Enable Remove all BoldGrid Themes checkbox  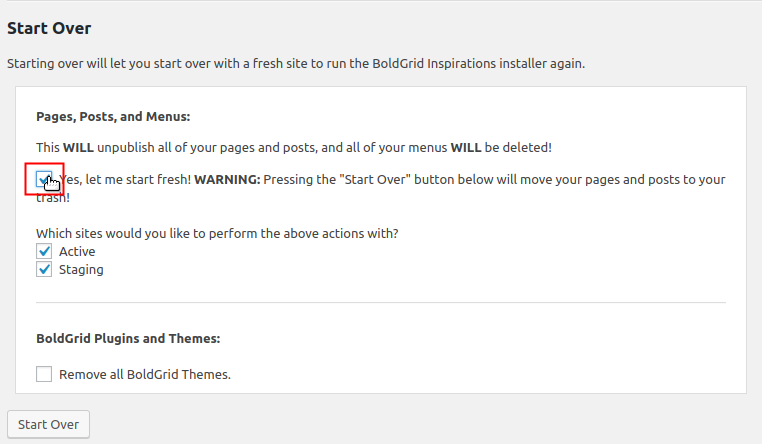click(44, 375)
